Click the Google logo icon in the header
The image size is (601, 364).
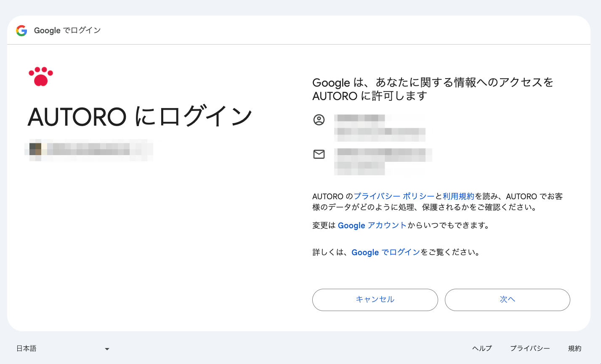(21, 30)
